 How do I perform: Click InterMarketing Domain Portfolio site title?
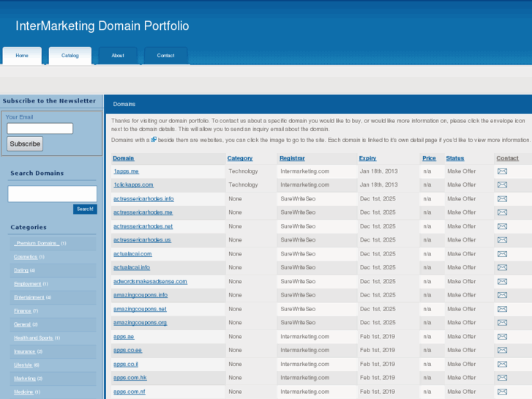click(x=102, y=26)
